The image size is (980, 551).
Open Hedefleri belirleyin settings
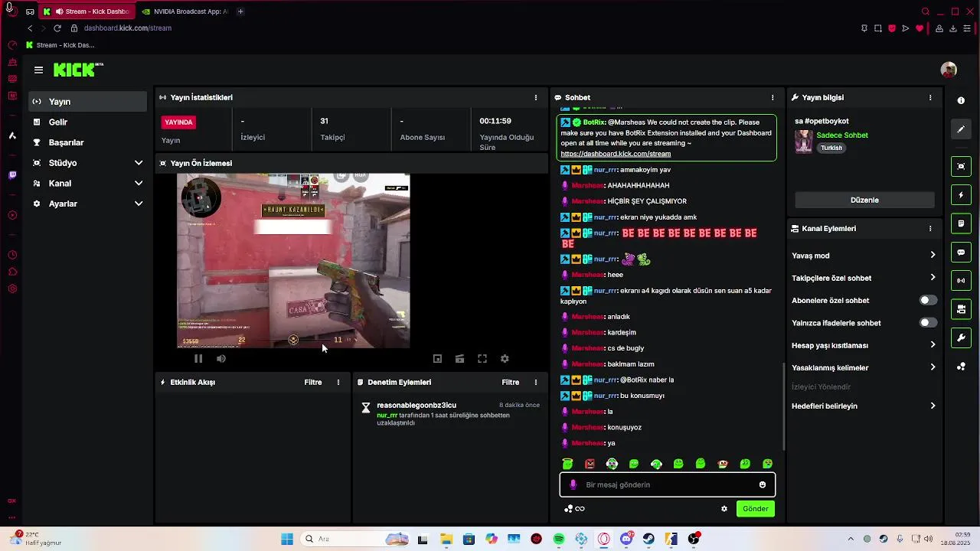tap(864, 406)
